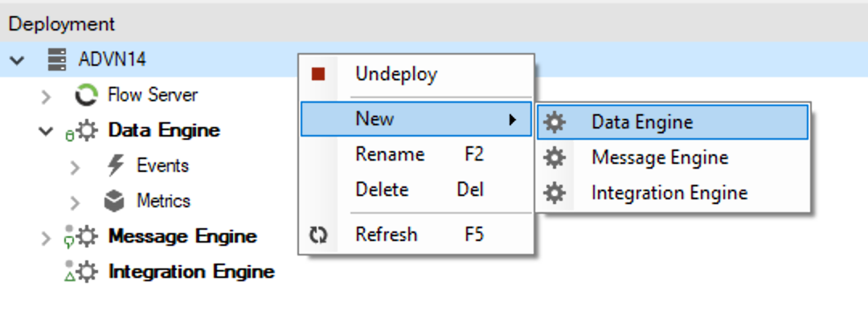
Task: Click the ADVN14 server stack icon
Action: point(56,59)
